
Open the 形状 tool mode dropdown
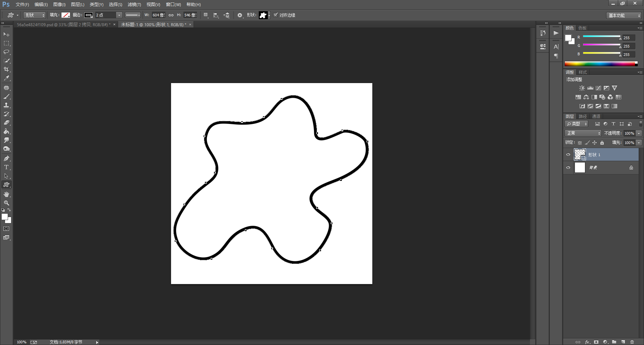(x=35, y=15)
